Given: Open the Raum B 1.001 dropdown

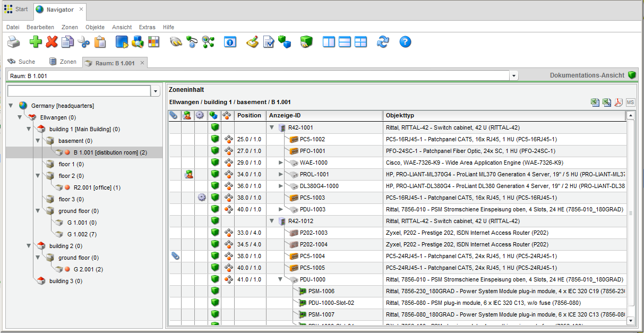Looking at the screenshot, I should tap(513, 75).
